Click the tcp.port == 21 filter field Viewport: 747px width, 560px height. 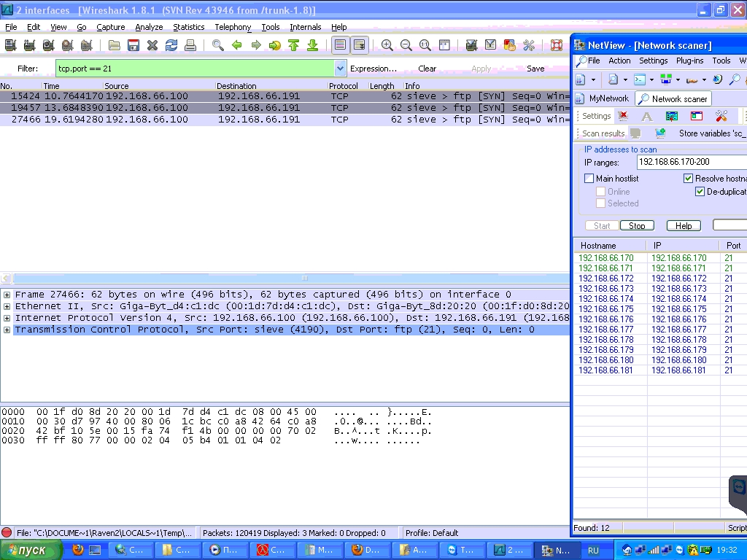195,69
